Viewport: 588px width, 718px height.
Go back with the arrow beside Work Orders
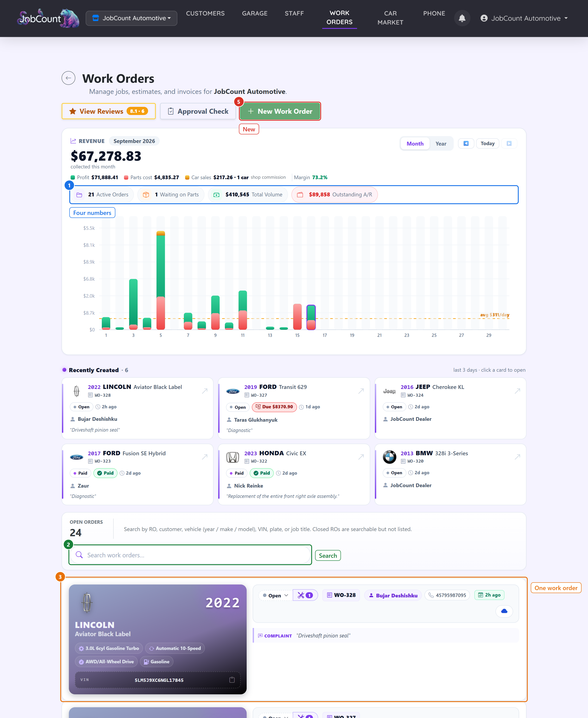[x=68, y=78]
